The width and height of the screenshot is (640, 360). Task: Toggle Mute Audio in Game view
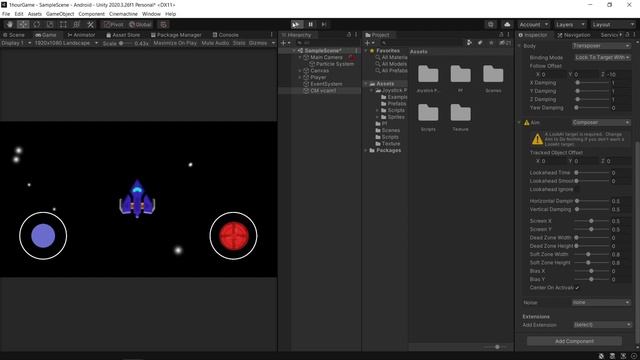[215, 43]
